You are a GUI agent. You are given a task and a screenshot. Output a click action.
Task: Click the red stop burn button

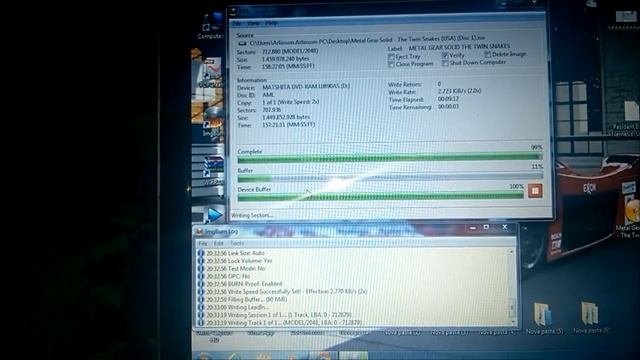tap(535, 191)
